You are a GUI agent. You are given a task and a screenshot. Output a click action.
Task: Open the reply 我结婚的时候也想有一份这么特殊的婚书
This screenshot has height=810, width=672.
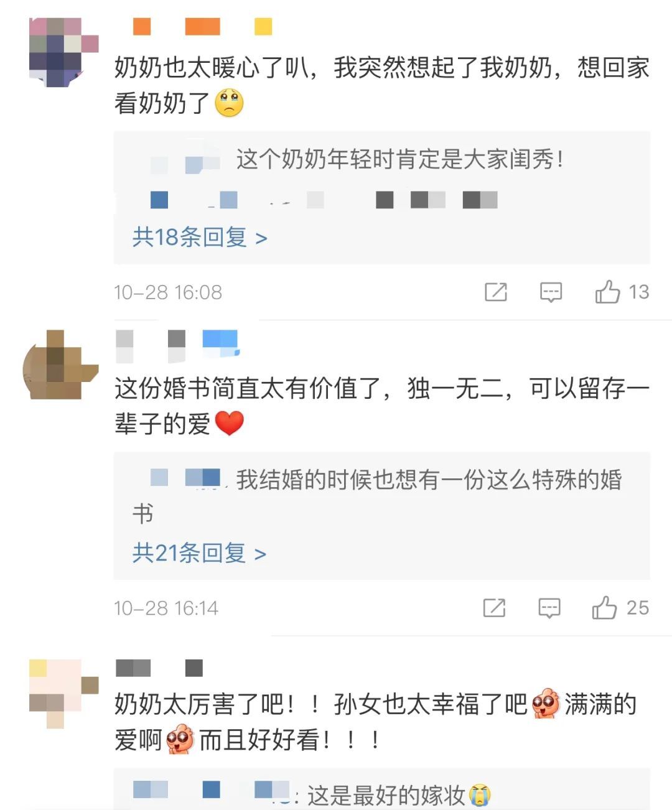click(x=377, y=496)
